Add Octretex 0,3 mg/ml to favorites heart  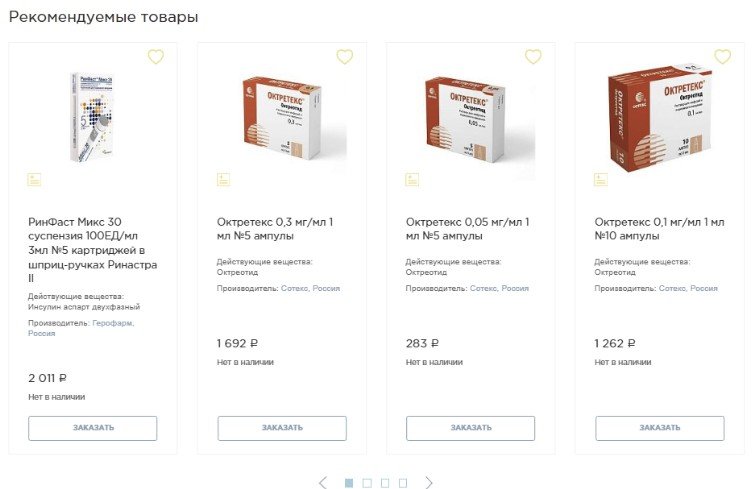tap(345, 57)
